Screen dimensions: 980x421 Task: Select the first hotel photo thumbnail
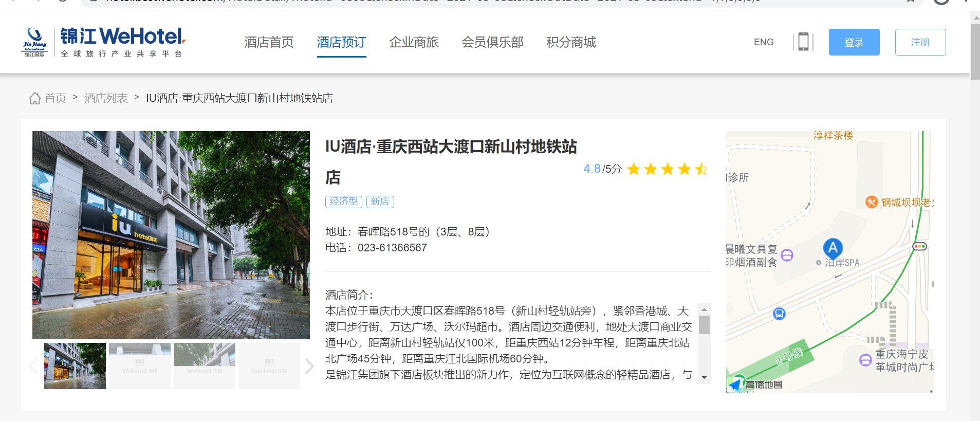pos(75,366)
